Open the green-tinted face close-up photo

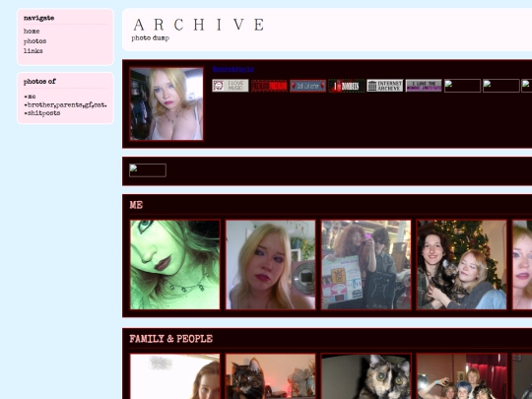pyautogui.click(x=174, y=265)
